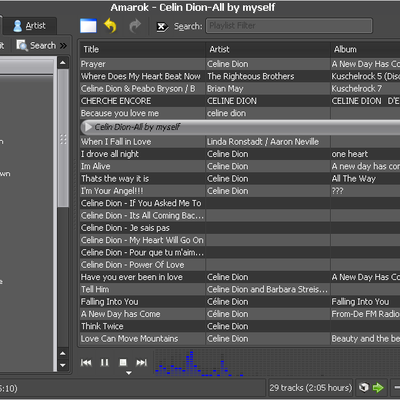Image resolution: width=400 pixels, height=400 pixels.
Task: Click the Search button in sidebar toolbar
Action: 36,45
